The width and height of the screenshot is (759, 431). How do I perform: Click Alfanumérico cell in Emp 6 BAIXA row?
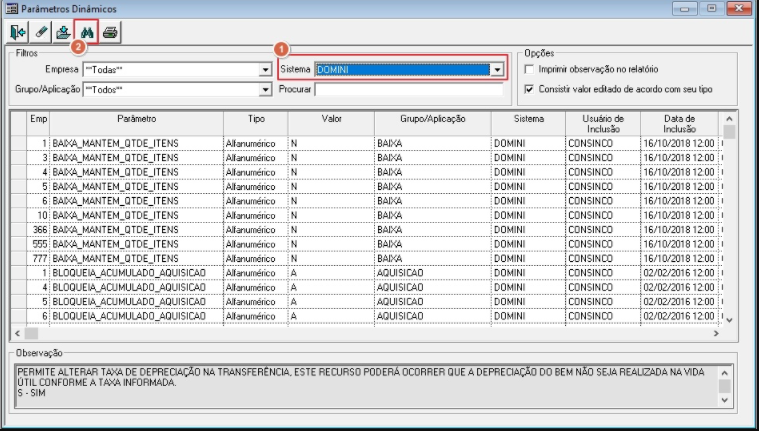[x=256, y=200]
